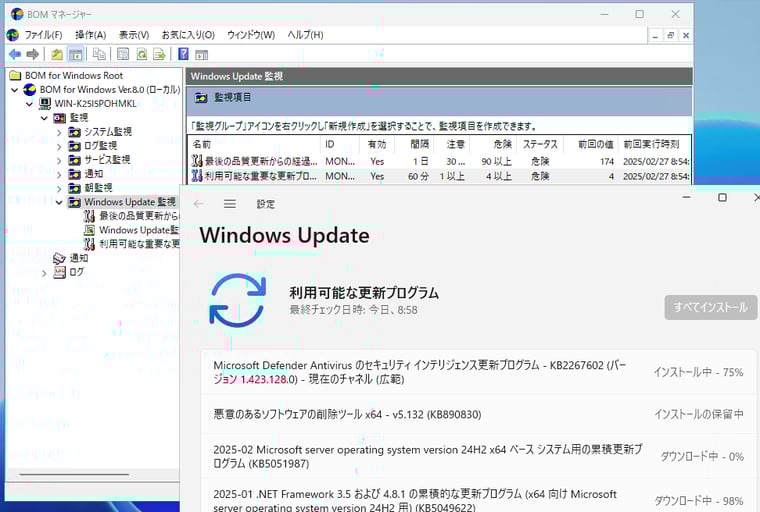The image size is (760, 512).
Task: Click the Forward arrow in BOM toolbar
Action: coord(32,54)
